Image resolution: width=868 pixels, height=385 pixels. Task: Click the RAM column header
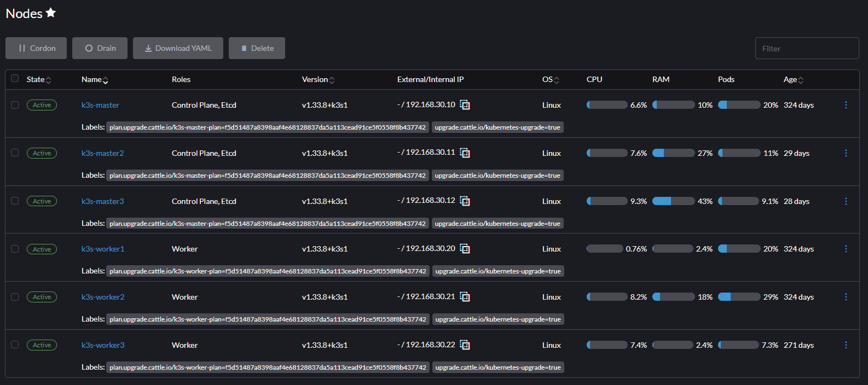[661, 79]
